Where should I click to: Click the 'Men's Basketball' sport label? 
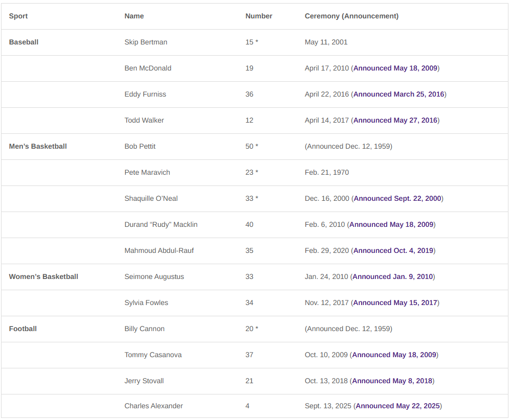(38, 146)
